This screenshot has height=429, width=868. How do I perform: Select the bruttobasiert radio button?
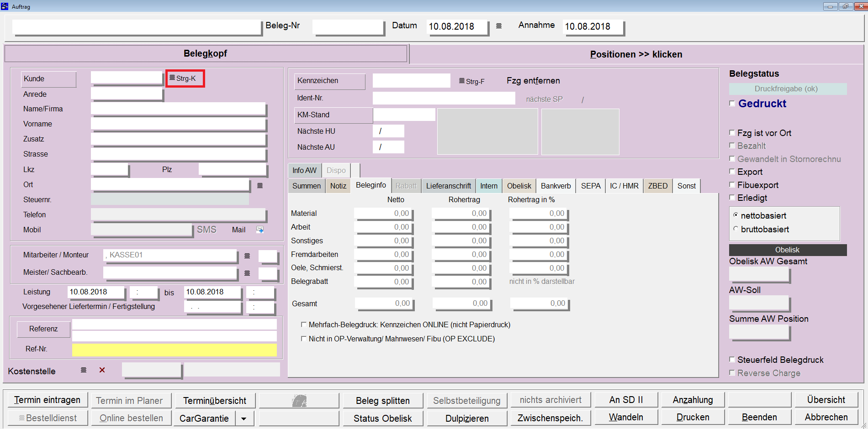736,229
